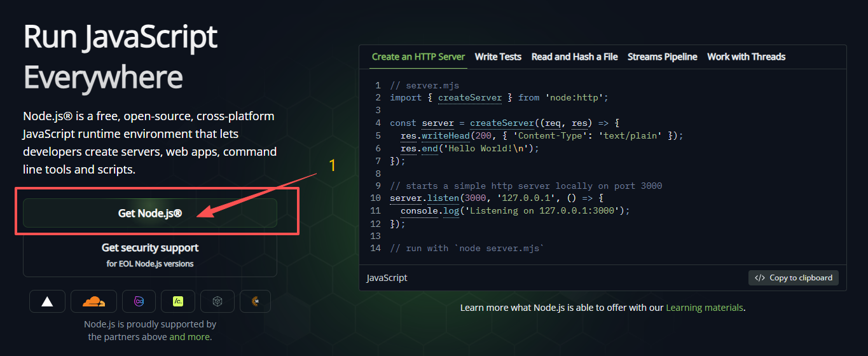This screenshot has width=868, height=356.
Task: Show the Work with Threads tab
Action: click(x=747, y=57)
